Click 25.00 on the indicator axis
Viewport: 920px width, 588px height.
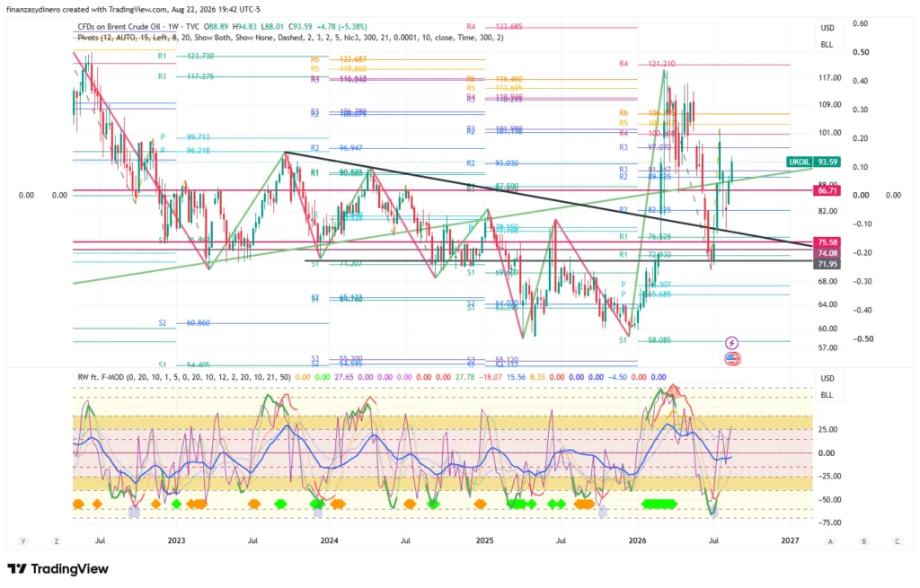827,430
